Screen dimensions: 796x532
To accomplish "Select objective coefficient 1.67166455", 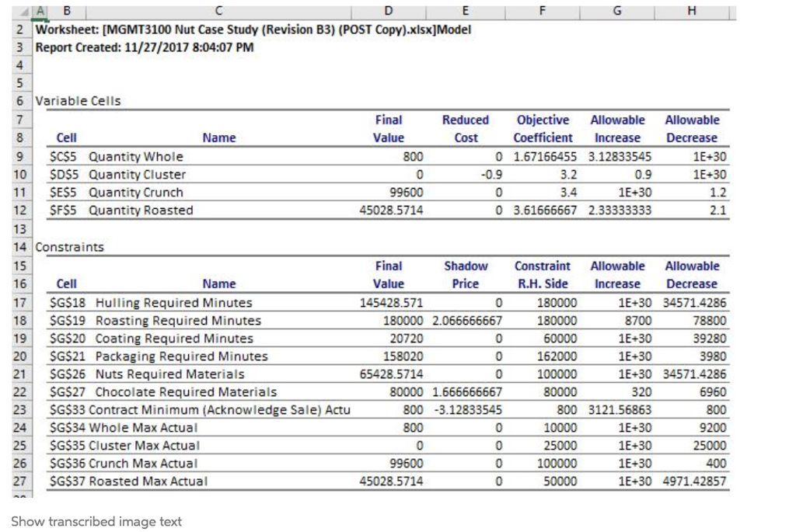I will pyautogui.click(x=545, y=156).
